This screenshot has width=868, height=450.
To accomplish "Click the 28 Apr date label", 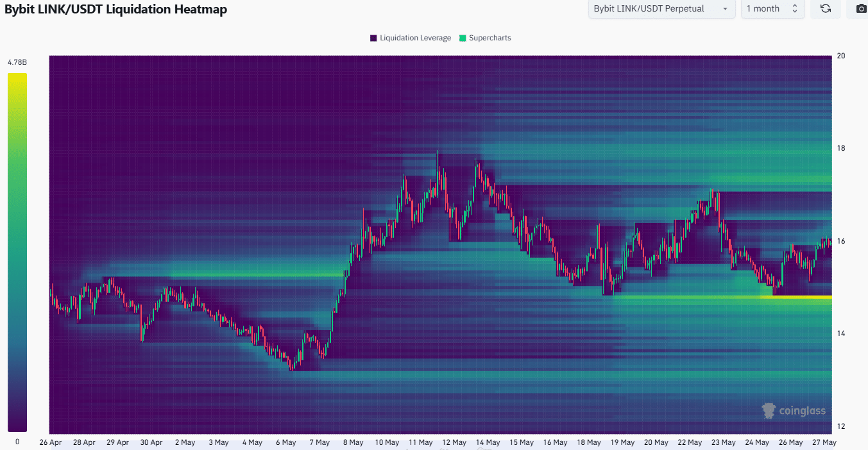I will (84, 442).
